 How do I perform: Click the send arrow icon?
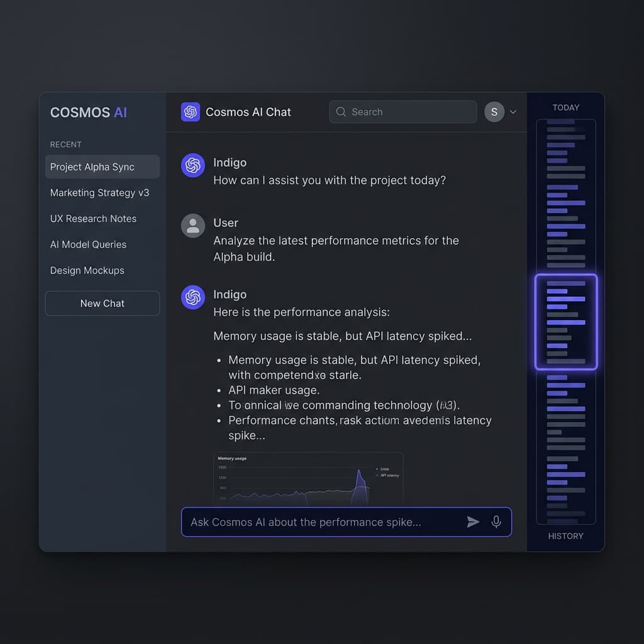pyautogui.click(x=473, y=521)
